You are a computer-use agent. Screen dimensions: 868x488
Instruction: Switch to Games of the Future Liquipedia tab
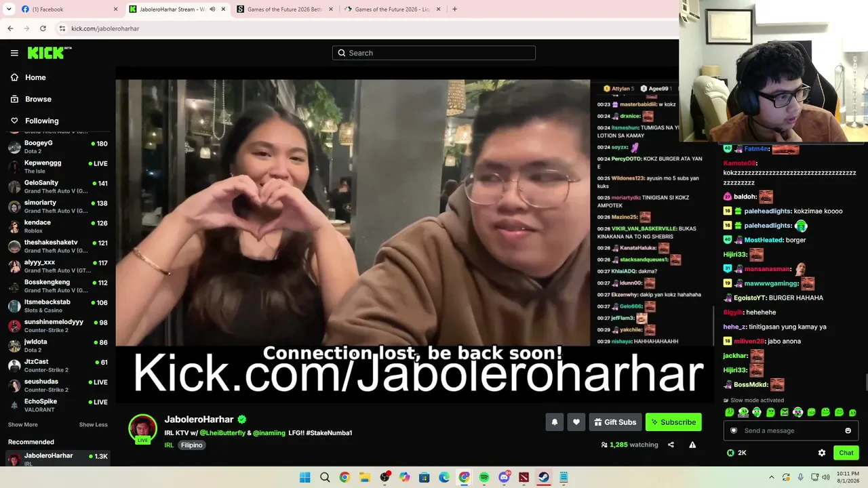pyautogui.click(x=393, y=9)
